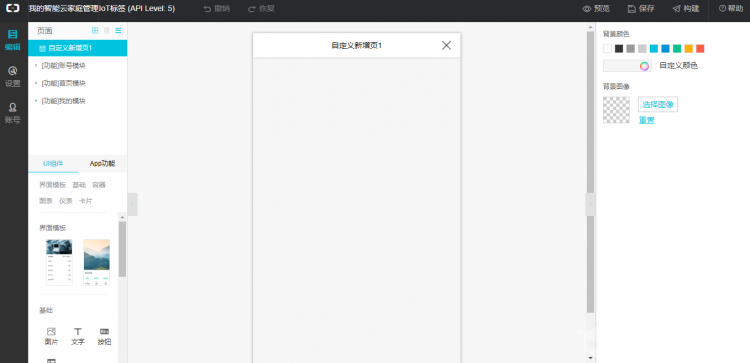Image resolution: width=750 pixels, height=363 pixels.
Task: Select the mountain landscape template thumbnail
Action: point(96,262)
